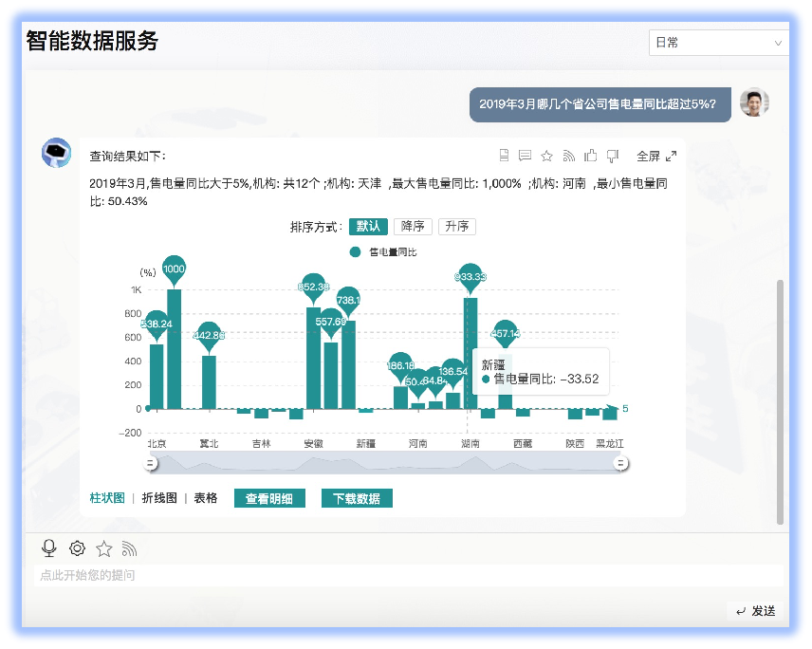This screenshot has width=812, height=649.
Task: Click the question input field at bottom
Action: coord(379,575)
